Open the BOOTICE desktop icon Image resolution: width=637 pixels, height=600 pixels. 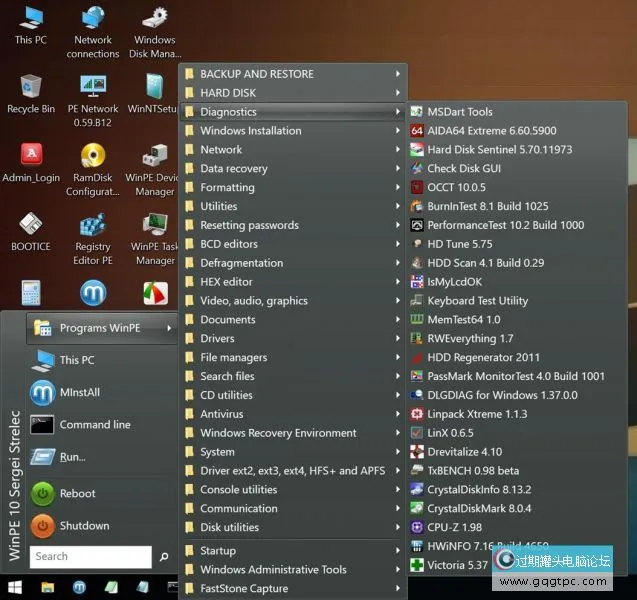[31, 228]
